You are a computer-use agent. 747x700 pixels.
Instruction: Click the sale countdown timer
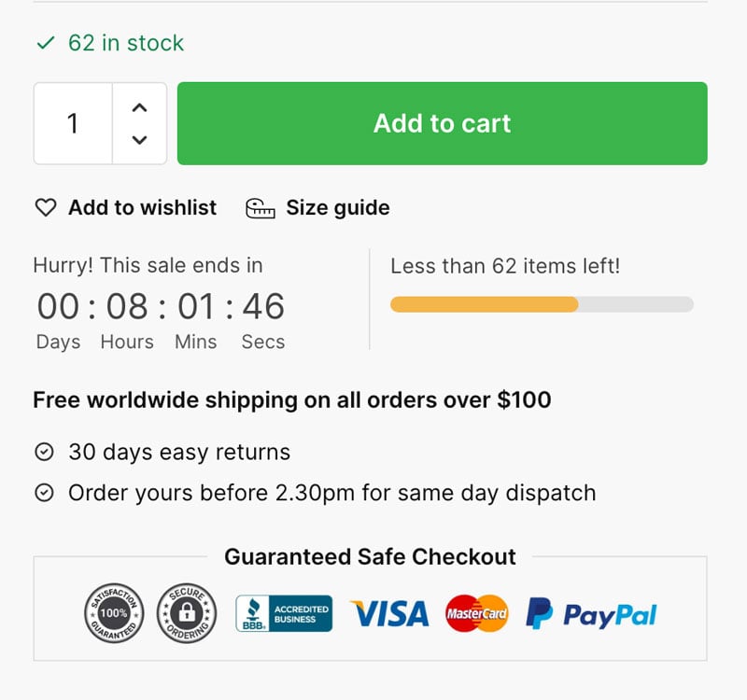[x=161, y=306]
